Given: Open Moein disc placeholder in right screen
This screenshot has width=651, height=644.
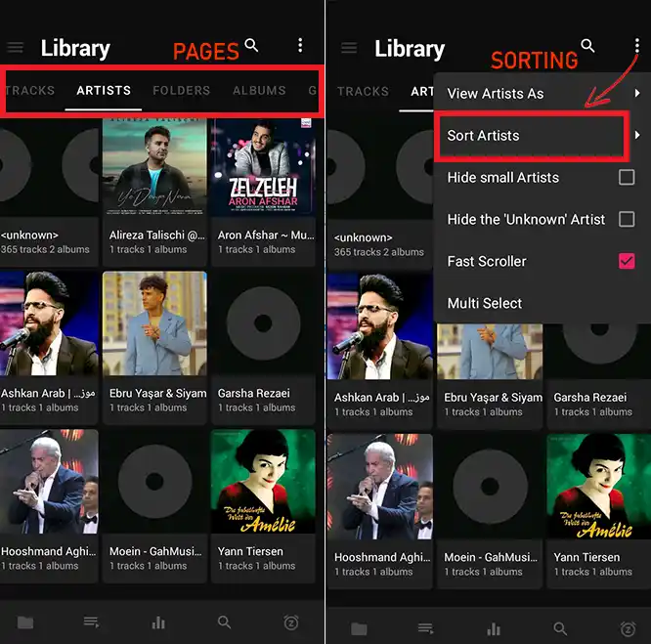Looking at the screenshot, I should click(x=490, y=487).
